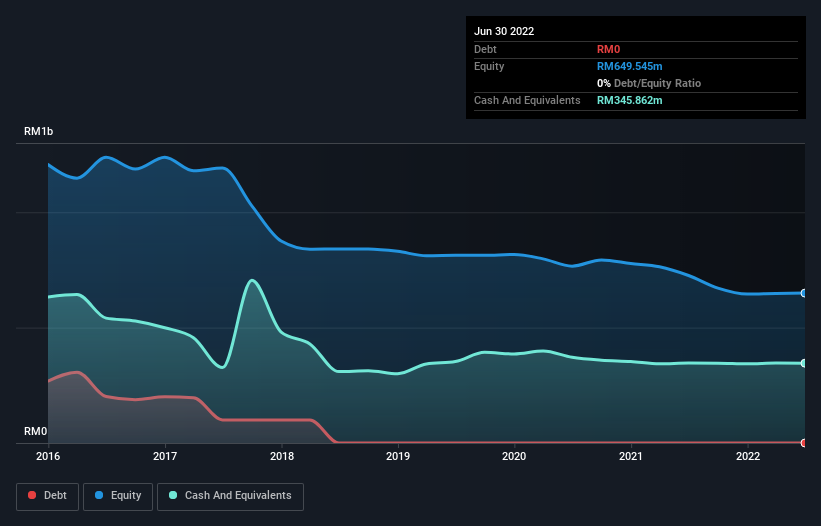Click the red RM0 debt value in tooltip
The width and height of the screenshot is (821, 526).
608,49
